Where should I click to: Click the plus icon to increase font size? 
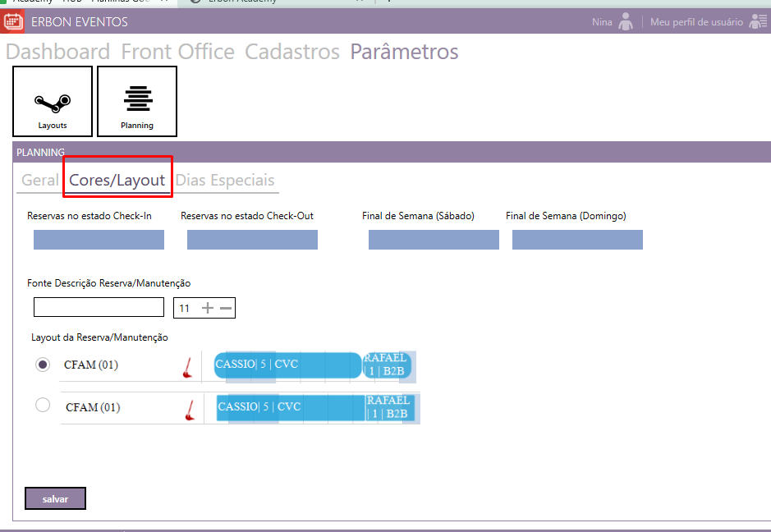coord(208,308)
